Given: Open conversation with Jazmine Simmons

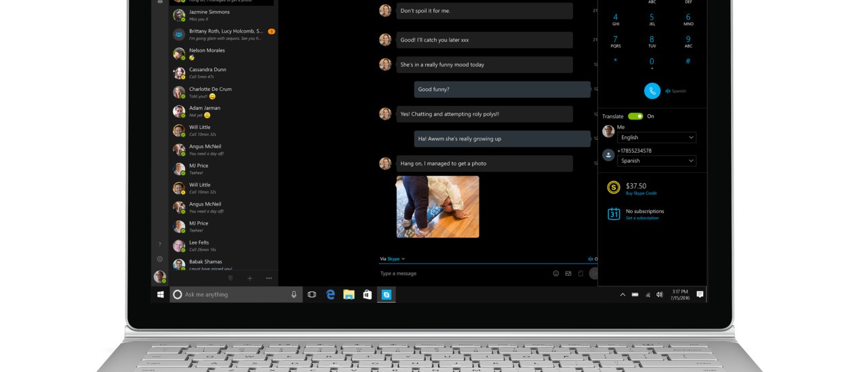Looking at the screenshot, I should pos(224,15).
